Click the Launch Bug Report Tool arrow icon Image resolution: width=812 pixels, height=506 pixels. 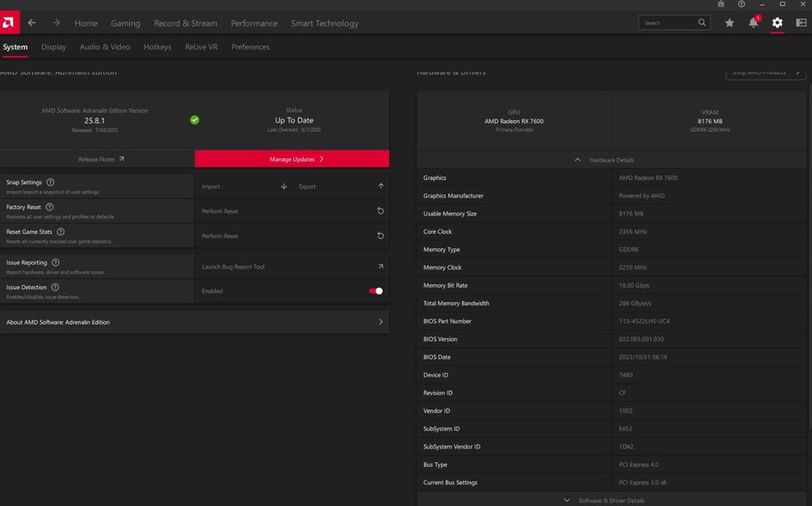point(381,266)
